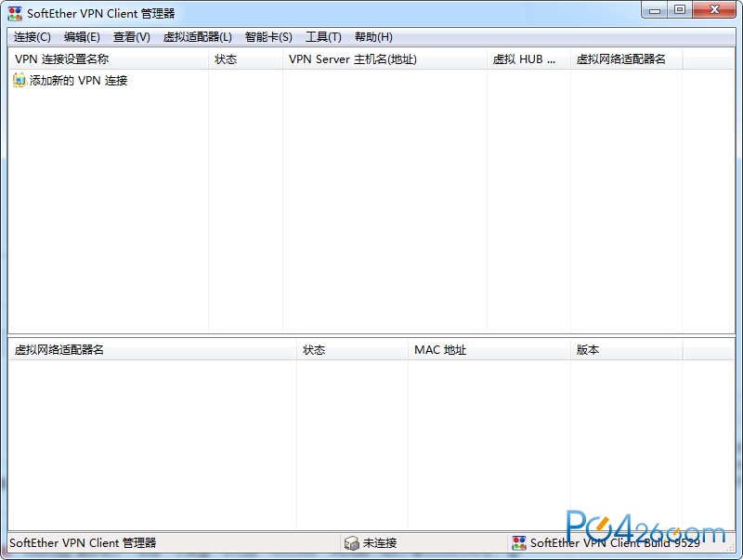Screen dimensions: 743x560
Task: Open the 智能卡(S) menu
Action: (x=268, y=37)
